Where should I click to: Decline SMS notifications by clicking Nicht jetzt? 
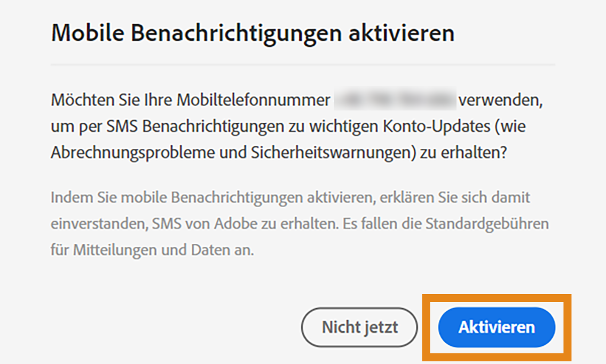click(x=359, y=327)
